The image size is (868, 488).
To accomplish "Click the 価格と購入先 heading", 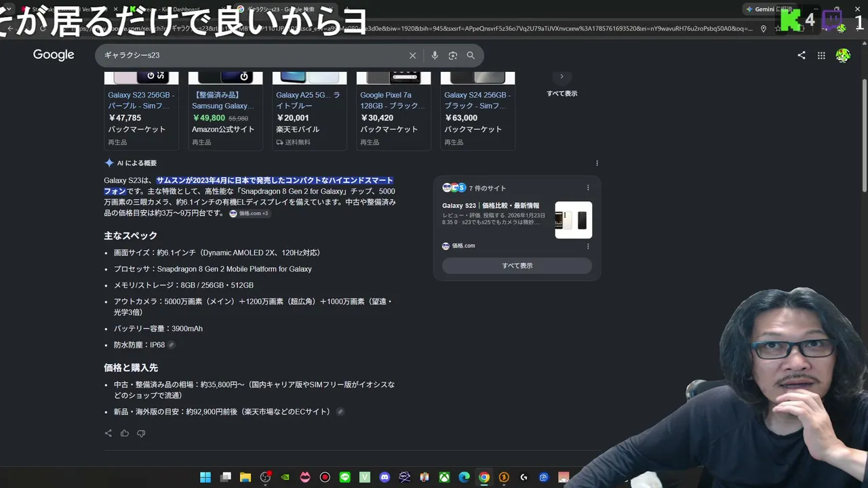I will click(131, 368).
